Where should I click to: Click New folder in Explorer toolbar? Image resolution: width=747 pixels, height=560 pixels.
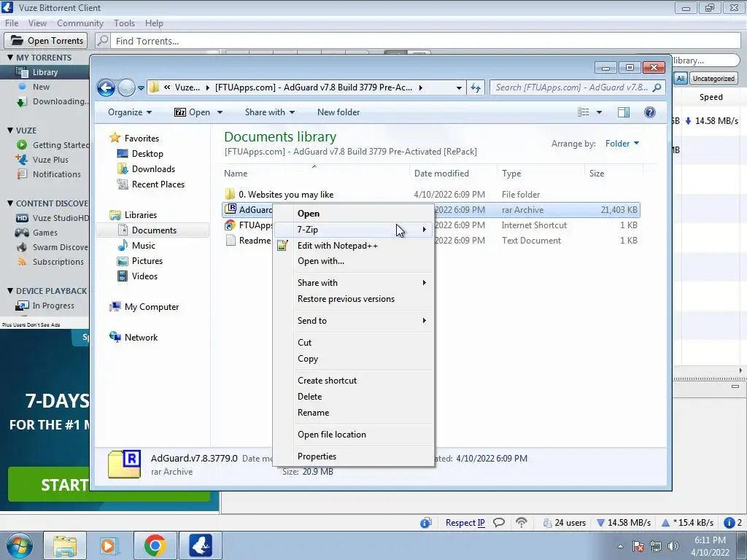[338, 112]
